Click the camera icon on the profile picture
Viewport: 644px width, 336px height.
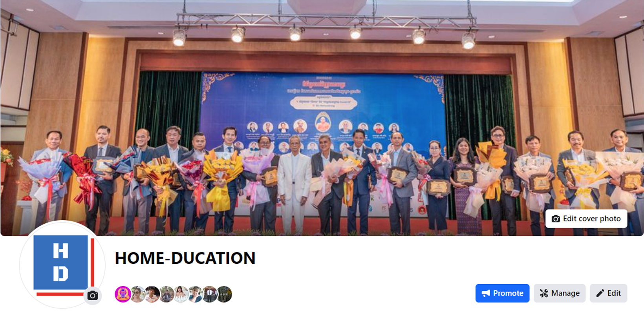pos(93,296)
